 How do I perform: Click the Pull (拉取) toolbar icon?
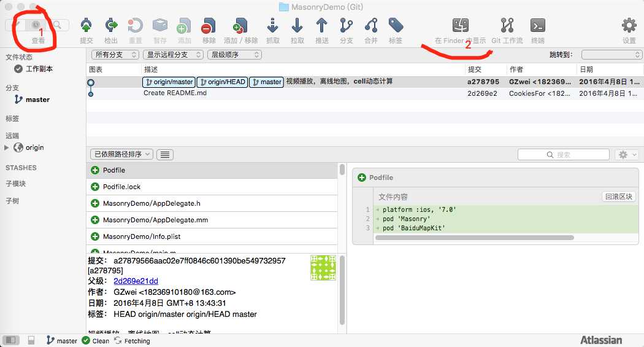pyautogui.click(x=297, y=26)
